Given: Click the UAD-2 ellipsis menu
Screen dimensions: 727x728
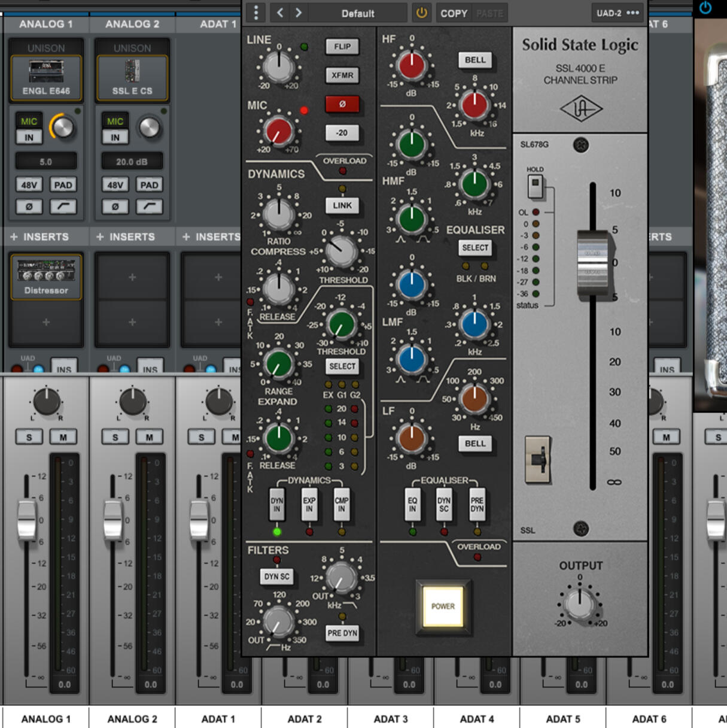Looking at the screenshot, I should pos(633,13).
